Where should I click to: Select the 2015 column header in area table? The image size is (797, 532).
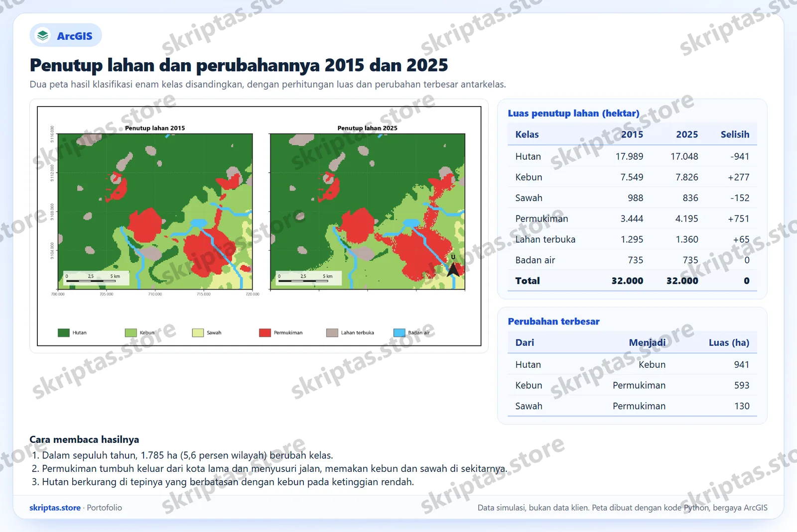[x=632, y=134]
